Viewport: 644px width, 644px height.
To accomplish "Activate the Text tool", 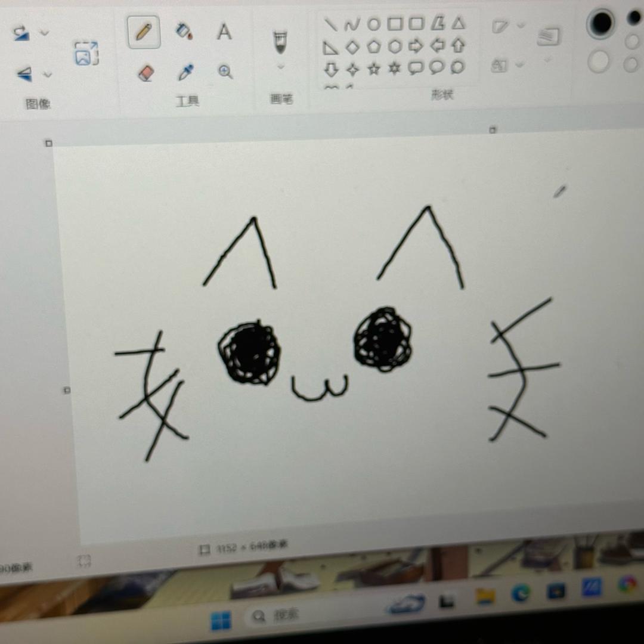I will pyautogui.click(x=224, y=32).
